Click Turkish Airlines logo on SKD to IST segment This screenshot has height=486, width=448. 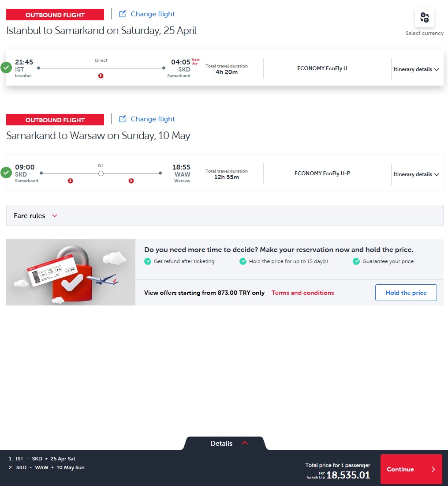tap(70, 181)
